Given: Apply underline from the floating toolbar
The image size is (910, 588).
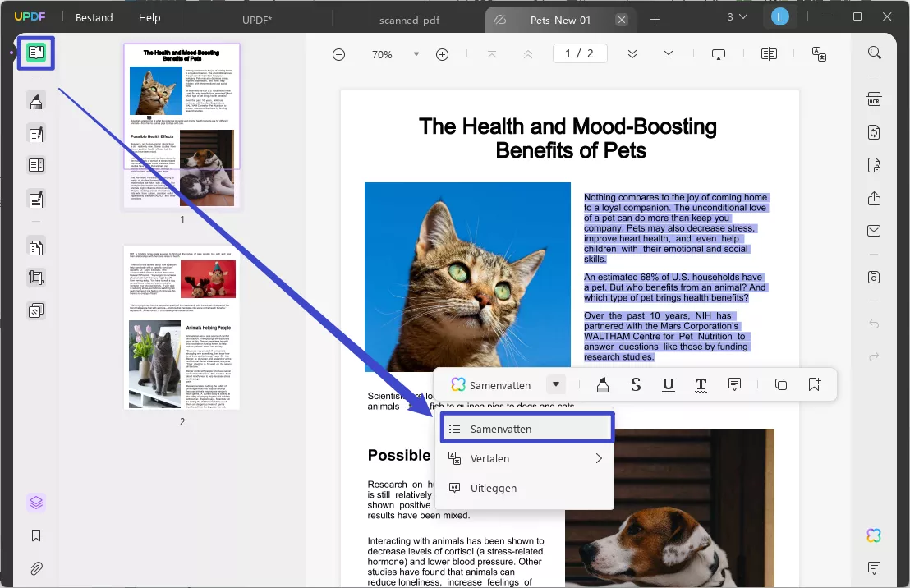Looking at the screenshot, I should tap(669, 384).
